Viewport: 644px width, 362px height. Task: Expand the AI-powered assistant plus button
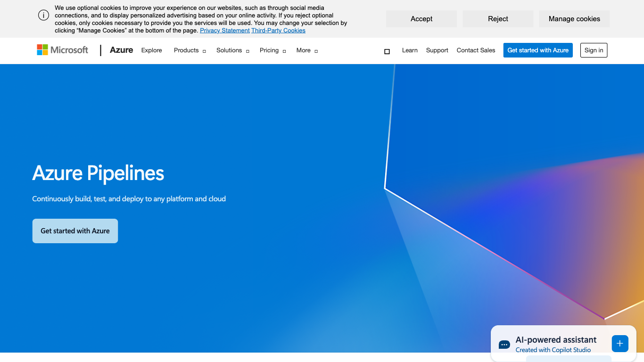pyautogui.click(x=620, y=344)
